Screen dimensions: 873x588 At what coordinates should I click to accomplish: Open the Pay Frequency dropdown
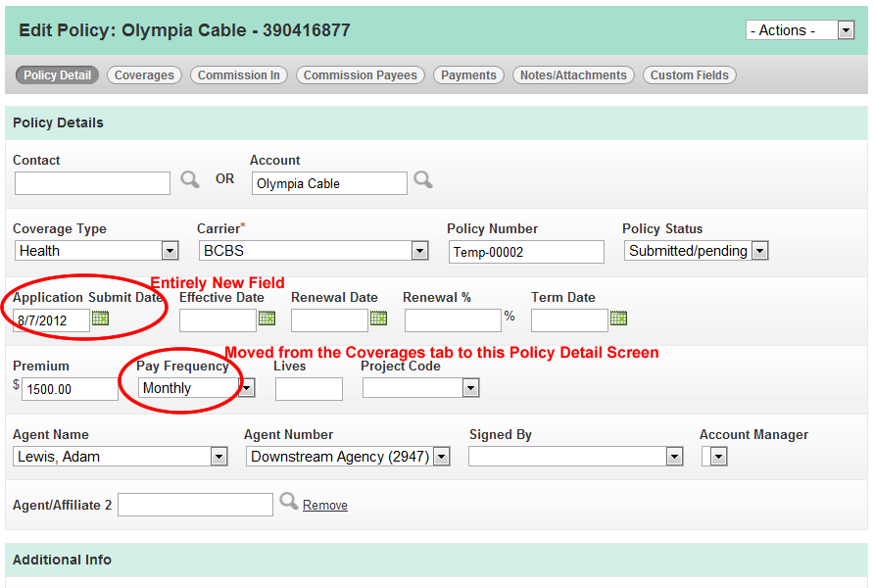(197, 387)
